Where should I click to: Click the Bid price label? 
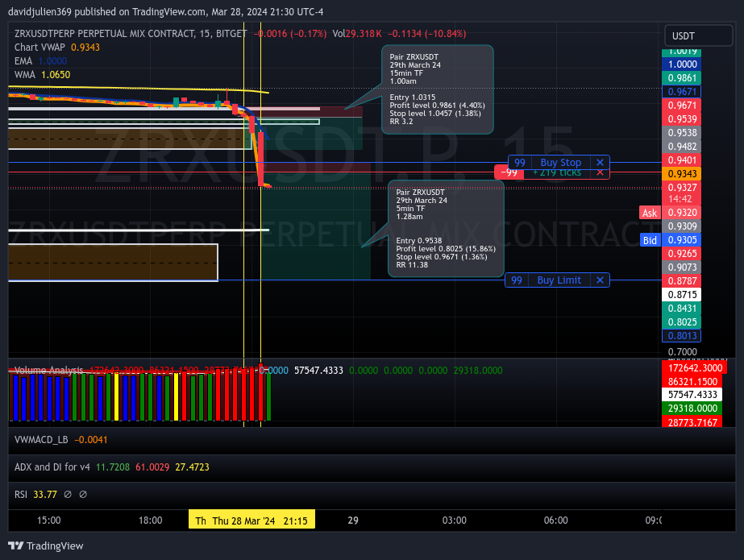(650, 240)
